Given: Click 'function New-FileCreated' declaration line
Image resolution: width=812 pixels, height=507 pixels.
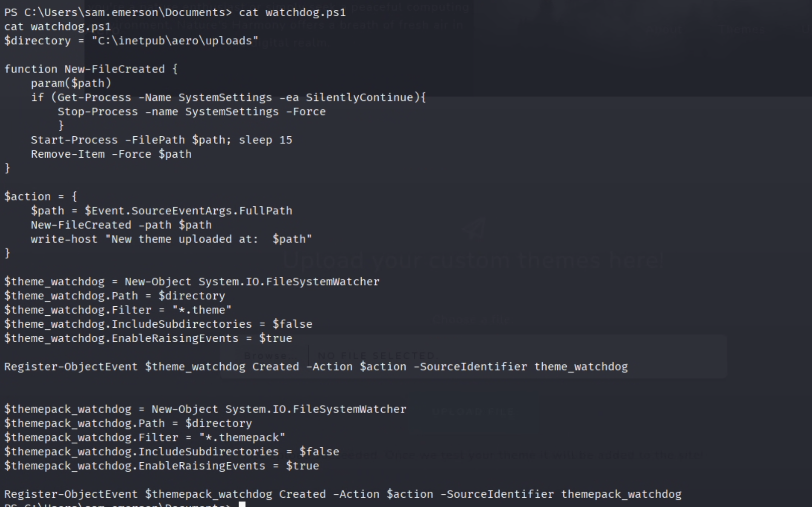Looking at the screenshot, I should [91, 69].
